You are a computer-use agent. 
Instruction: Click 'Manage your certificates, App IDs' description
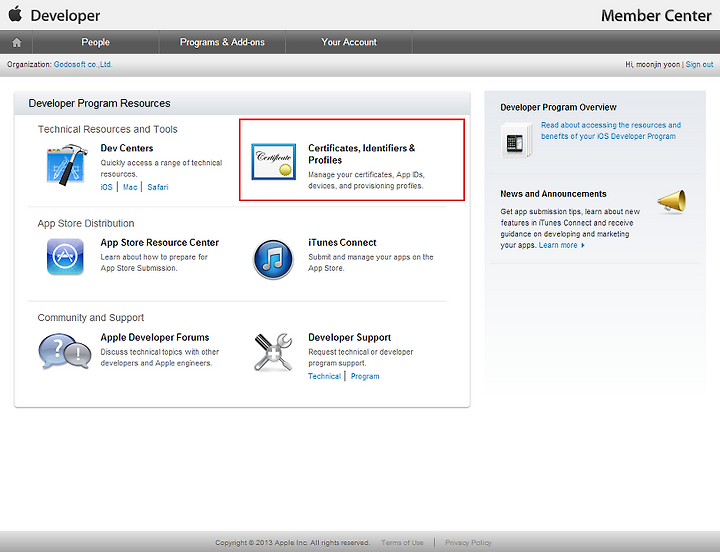(x=366, y=180)
